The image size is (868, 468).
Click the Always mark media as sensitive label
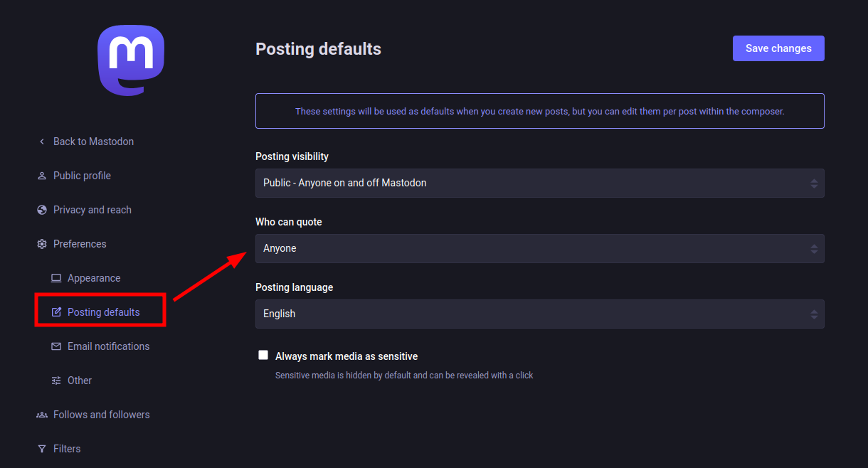click(346, 356)
